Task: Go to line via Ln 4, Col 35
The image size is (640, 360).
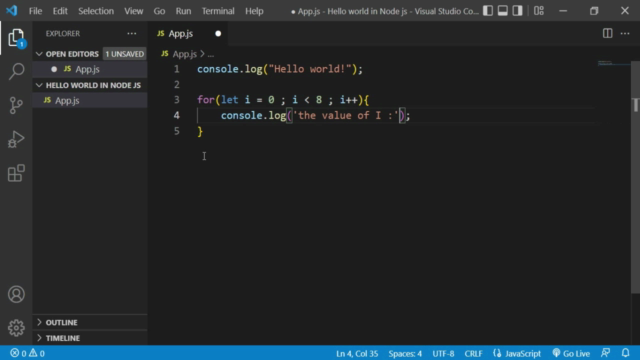Action: pyautogui.click(x=357, y=353)
